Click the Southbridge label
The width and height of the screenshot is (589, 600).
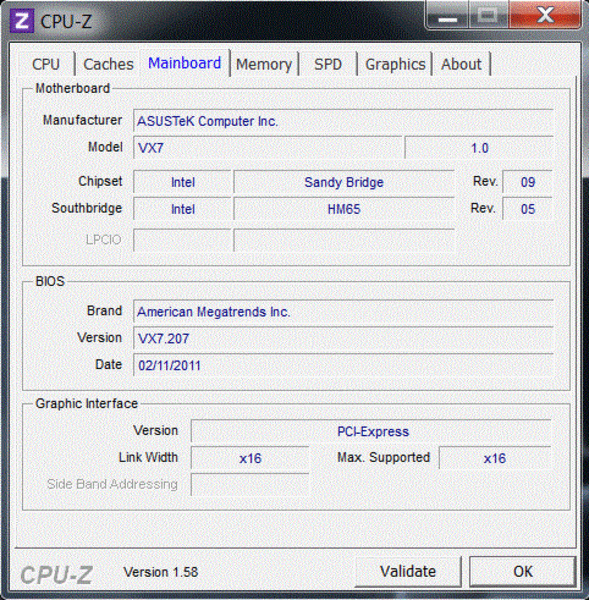pyautogui.click(x=87, y=208)
